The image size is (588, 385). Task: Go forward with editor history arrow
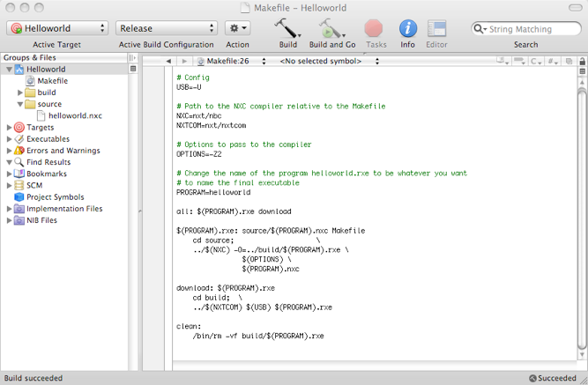(x=184, y=61)
